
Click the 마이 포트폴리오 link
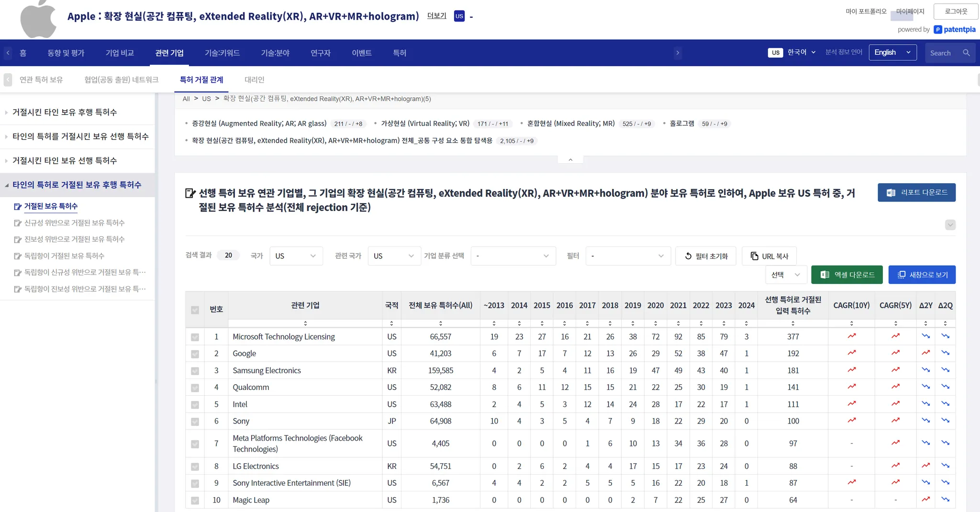pos(866,11)
